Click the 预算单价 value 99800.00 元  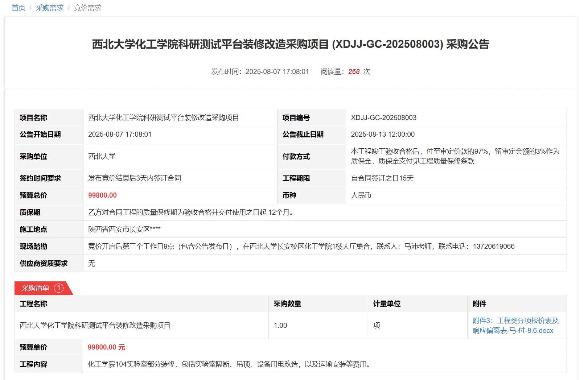pos(106,347)
